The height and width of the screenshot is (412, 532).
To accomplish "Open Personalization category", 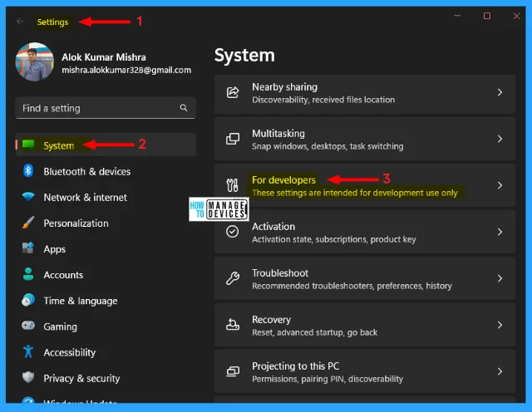I will [76, 223].
